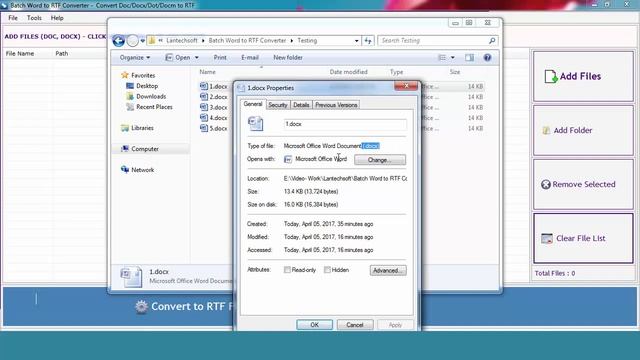Click the large document icon in Properties dialog
This screenshot has width=640, height=360.
(x=256, y=124)
